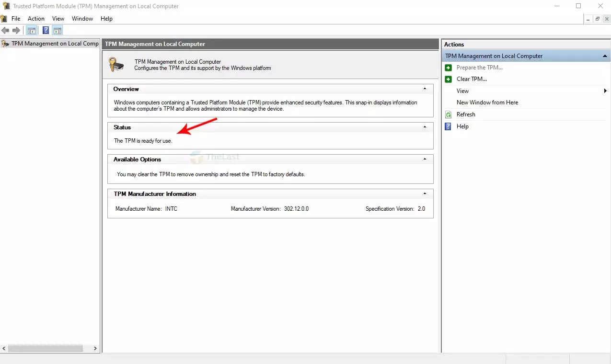Viewport: 611px width, 364px height.
Task: Click right arrow of tree pane scrollbar
Action: [95, 349]
